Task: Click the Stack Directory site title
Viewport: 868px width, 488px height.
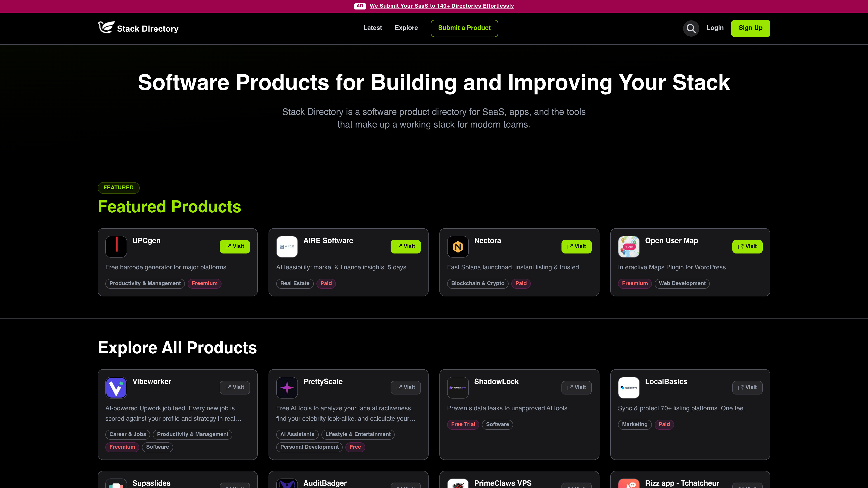Action: tap(148, 29)
